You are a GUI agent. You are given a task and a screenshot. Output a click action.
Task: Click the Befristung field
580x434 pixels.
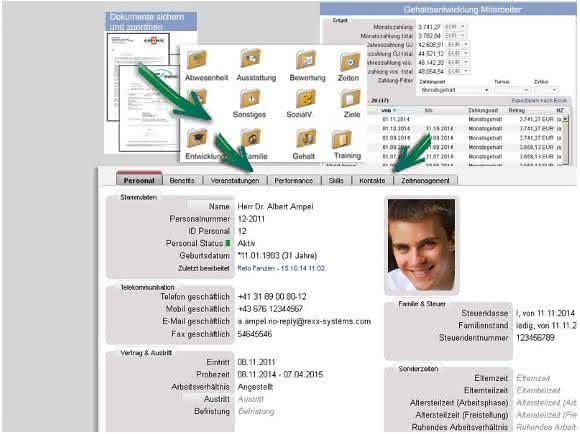[x=256, y=411]
